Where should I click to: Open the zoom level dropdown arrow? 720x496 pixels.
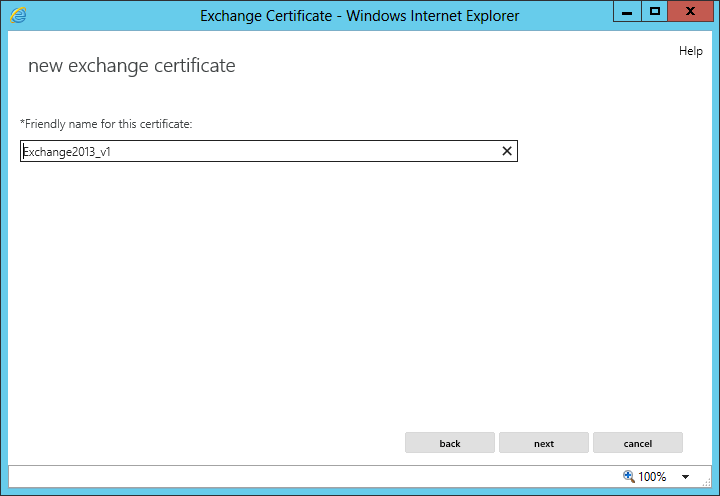click(685, 477)
